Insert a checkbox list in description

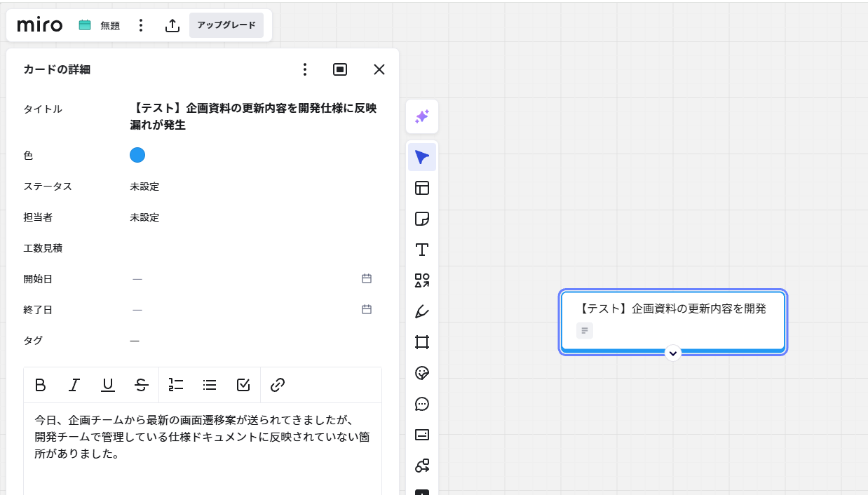[x=243, y=385]
